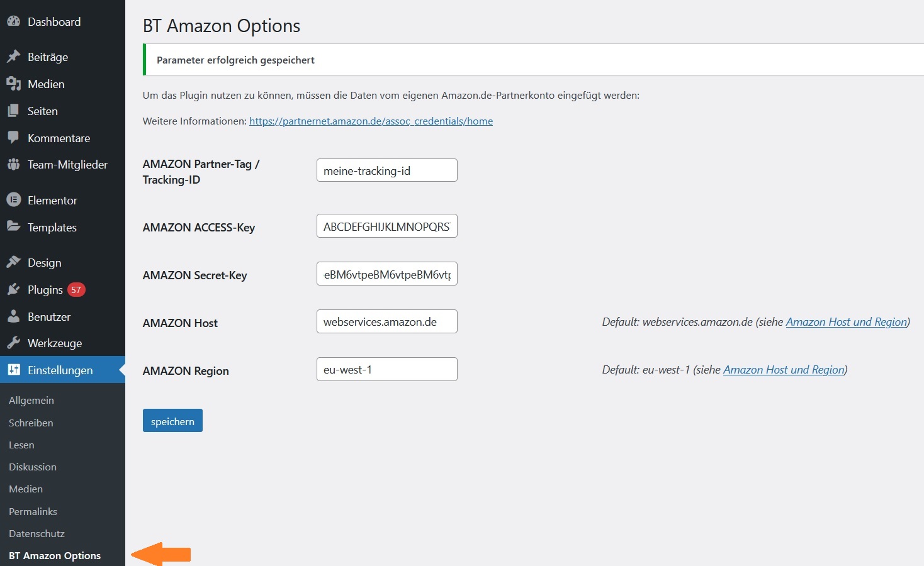Open Diskussion settings submenu

(33, 467)
